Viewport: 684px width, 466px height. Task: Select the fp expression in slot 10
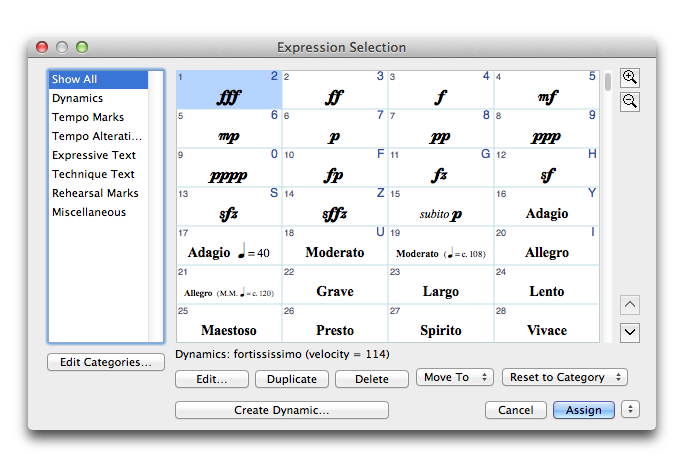click(x=335, y=168)
